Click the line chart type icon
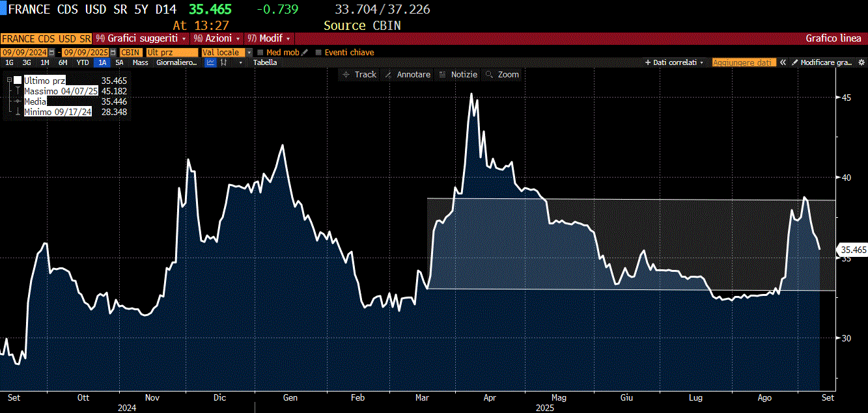 coord(210,62)
